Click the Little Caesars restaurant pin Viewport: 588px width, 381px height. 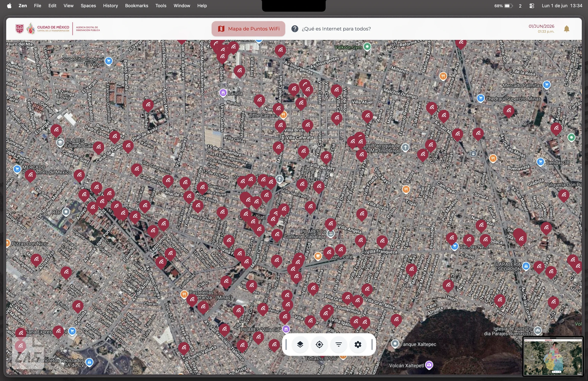click(x=284, y=115)
